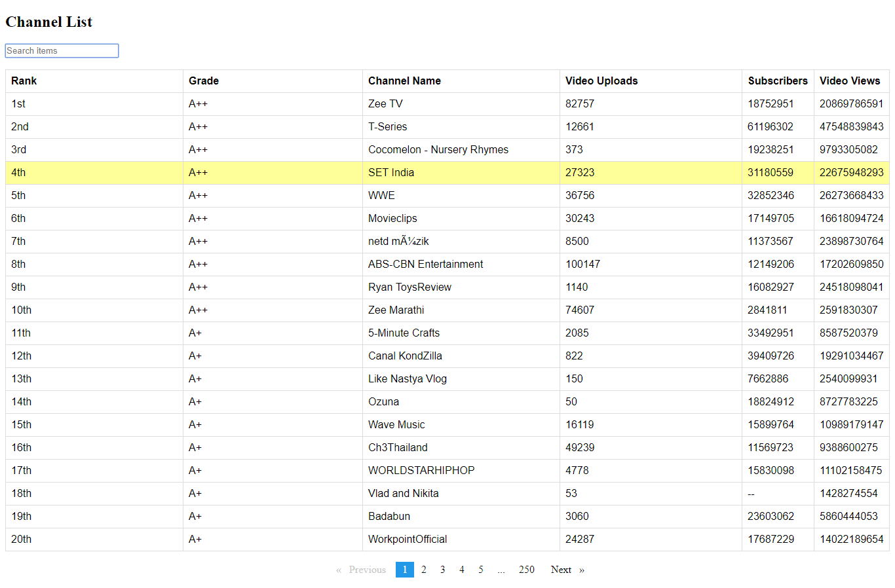Screen dimensions: 895x588
Task: Click the netd müzik channel cell
Action: (x=461, y=242)
